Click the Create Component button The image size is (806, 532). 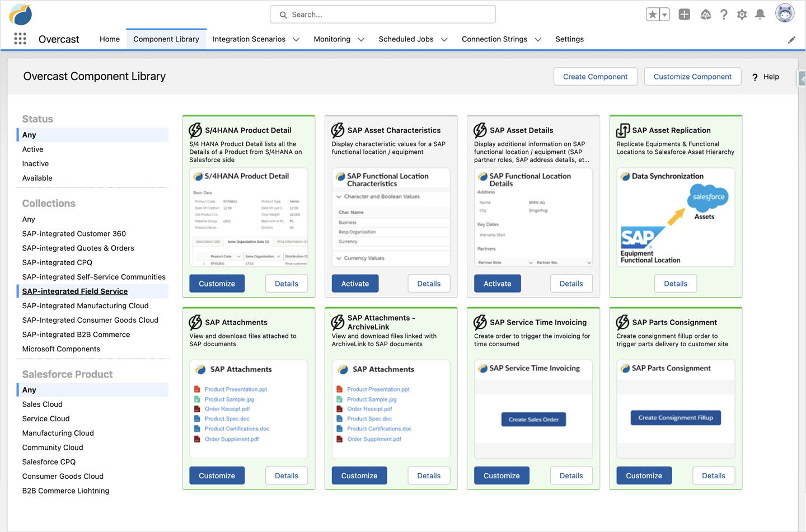coord(595,77)
